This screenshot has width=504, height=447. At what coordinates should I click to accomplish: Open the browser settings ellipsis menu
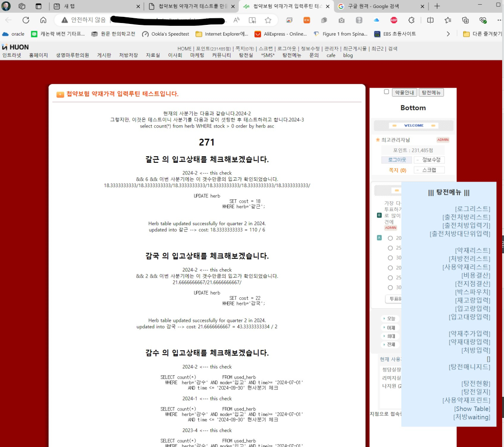coord(499,20)
